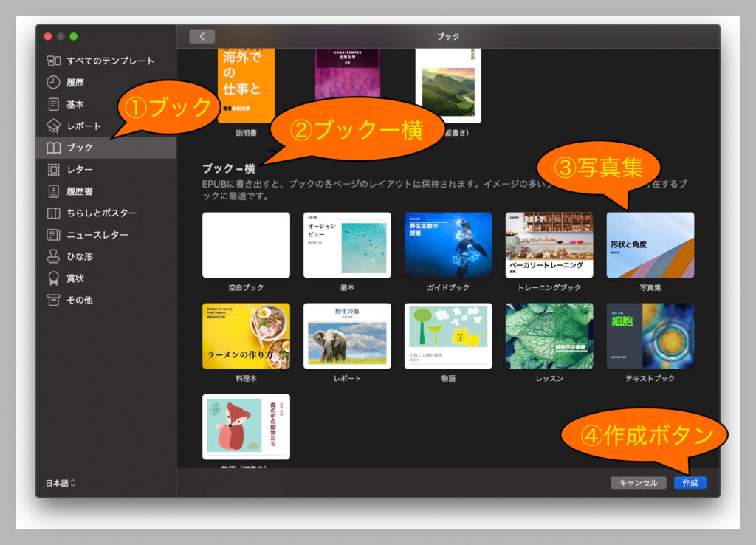Click the ブック－横 section heading

click(229, 168)
